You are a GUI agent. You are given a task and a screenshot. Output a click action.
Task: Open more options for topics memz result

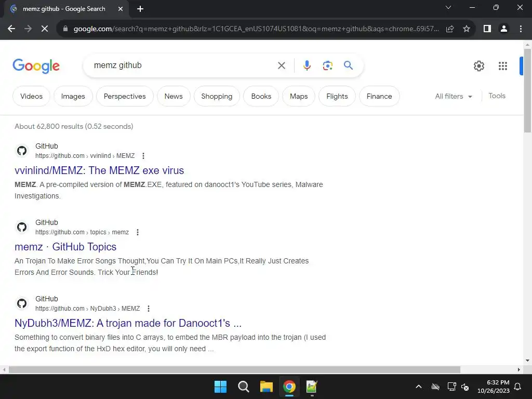[137, 232]
